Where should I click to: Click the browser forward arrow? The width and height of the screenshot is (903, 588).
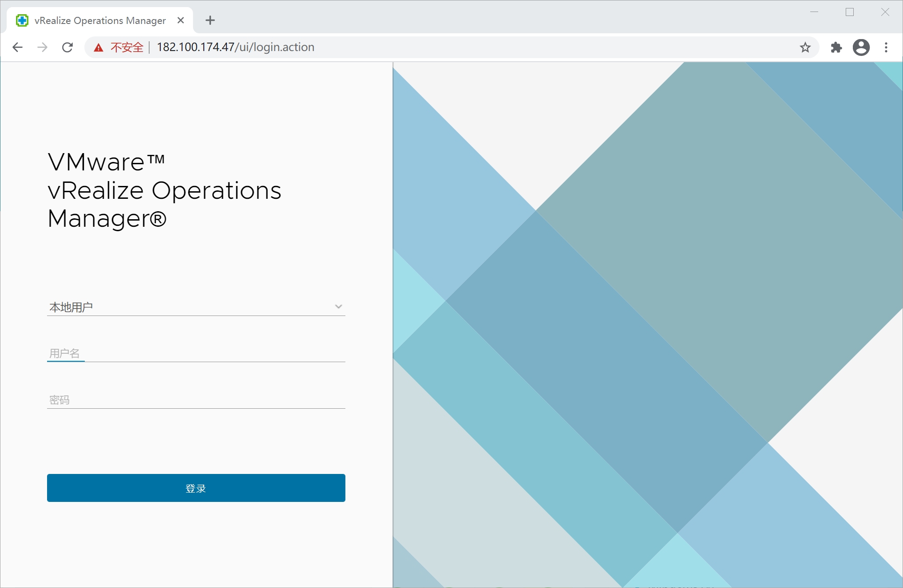[43, 47]
